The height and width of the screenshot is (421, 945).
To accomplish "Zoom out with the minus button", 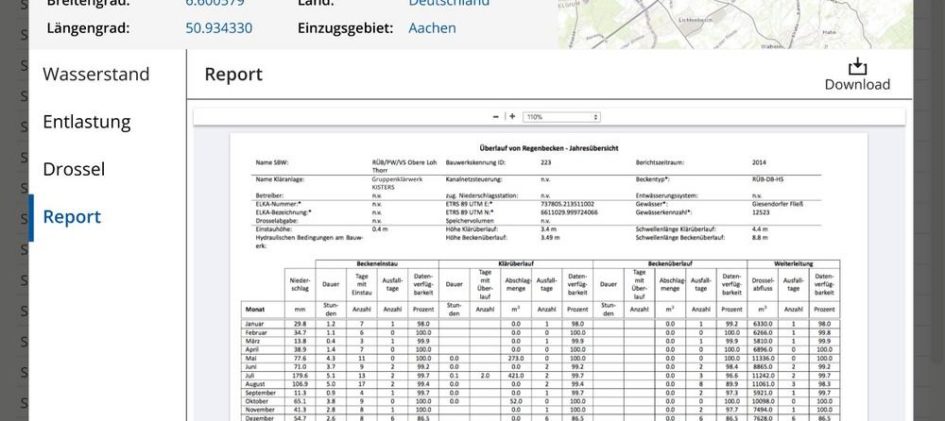I will (496, 116).
